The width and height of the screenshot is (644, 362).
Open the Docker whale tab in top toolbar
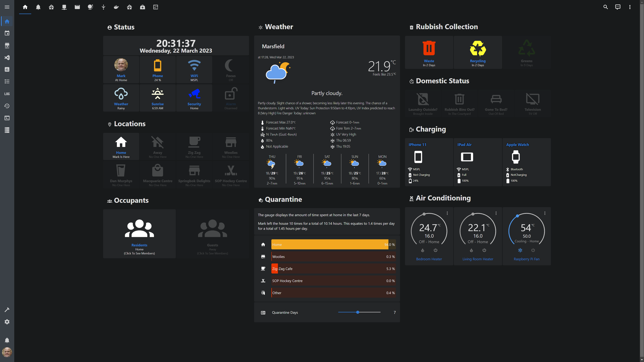coord(116,7)
